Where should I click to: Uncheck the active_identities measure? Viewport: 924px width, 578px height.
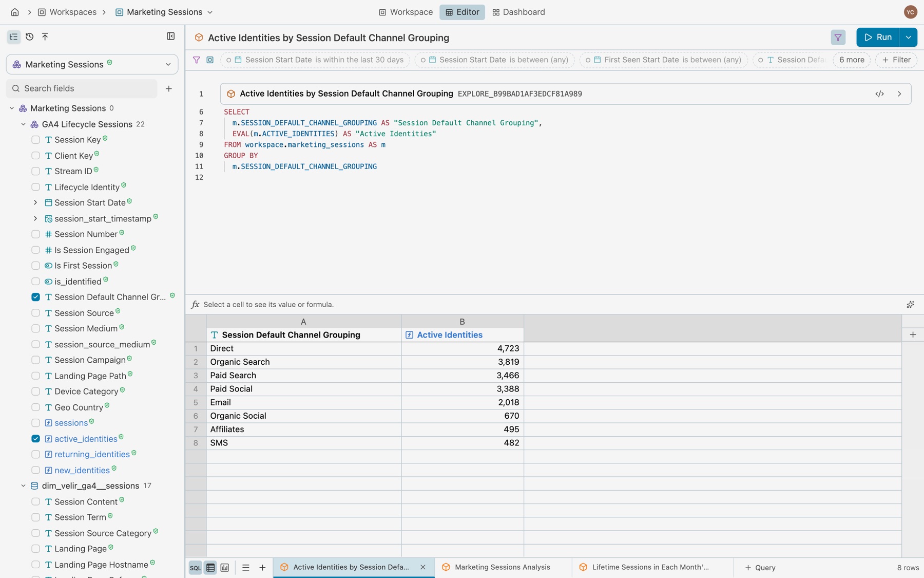[x=35, y=439]
